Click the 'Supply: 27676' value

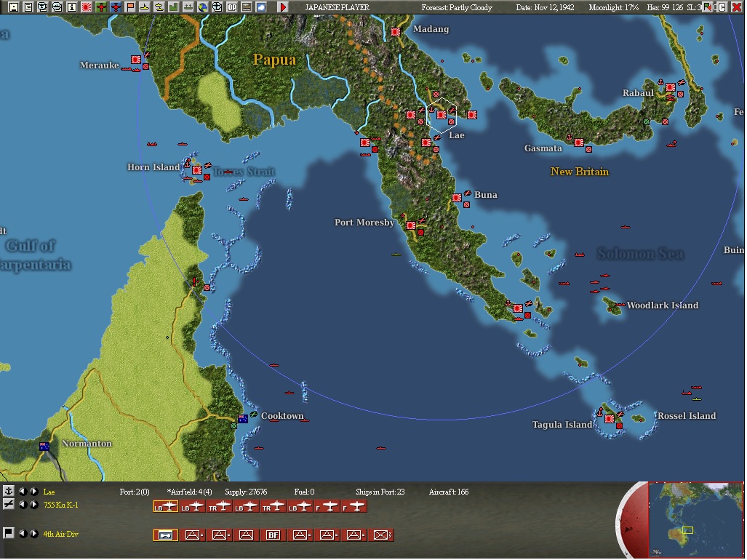pos(246,492)
